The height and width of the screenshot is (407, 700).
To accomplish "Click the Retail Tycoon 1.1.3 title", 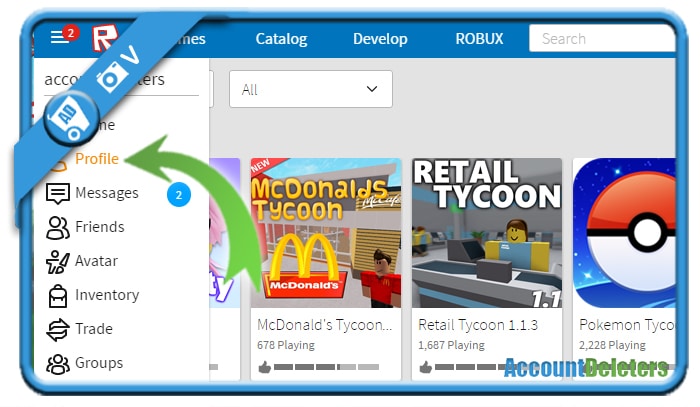I will 478,325.
